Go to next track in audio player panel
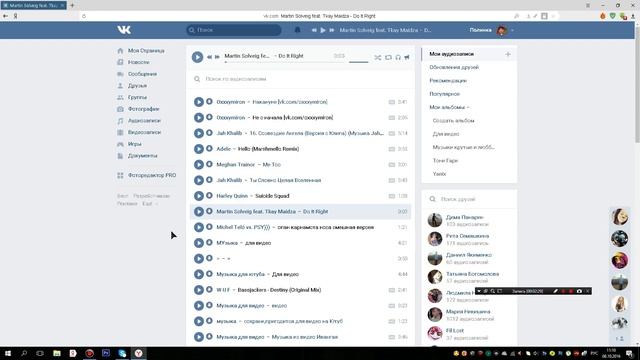The width and height of the screenshot is (640, 360). click(218, 57)
